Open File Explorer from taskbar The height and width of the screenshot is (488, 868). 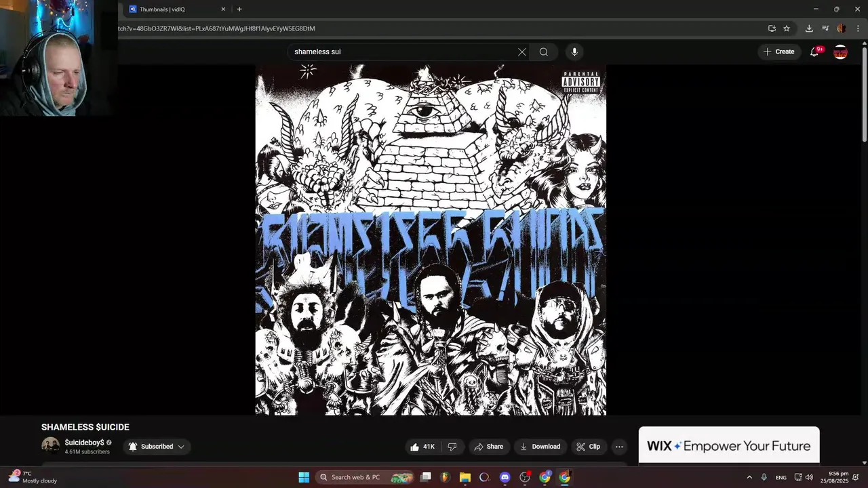tap(465, 477)
